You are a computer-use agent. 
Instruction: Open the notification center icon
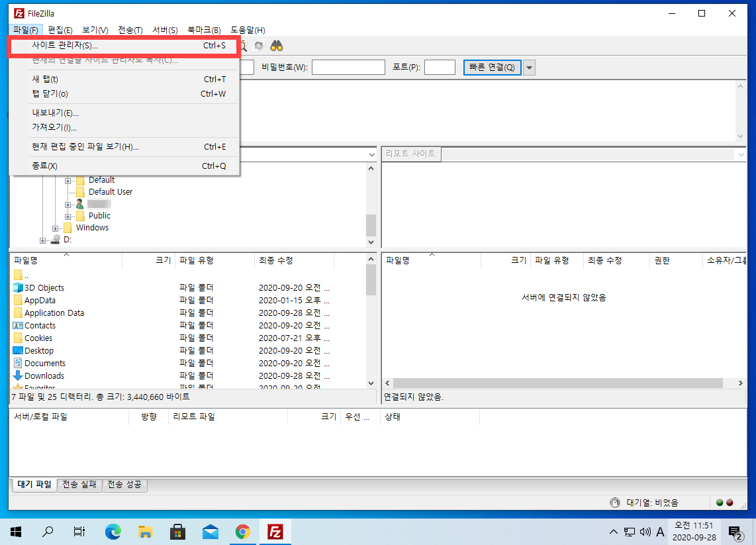click(735, 532)
